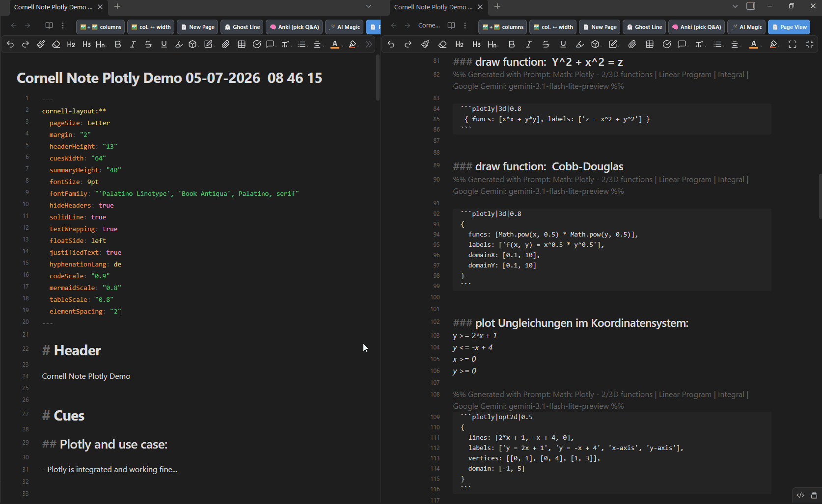Click the columns button in right pane
The image size is (822, 504).
coord(503,27)
